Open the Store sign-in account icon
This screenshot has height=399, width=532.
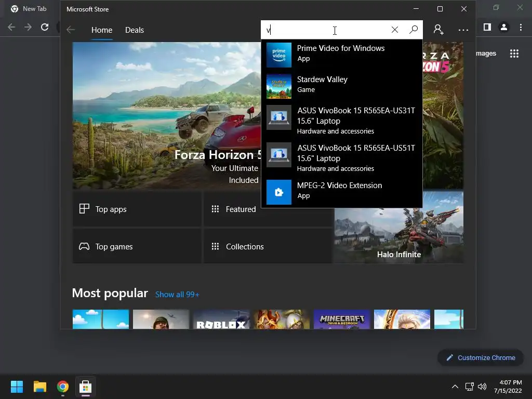click(438, 30)
